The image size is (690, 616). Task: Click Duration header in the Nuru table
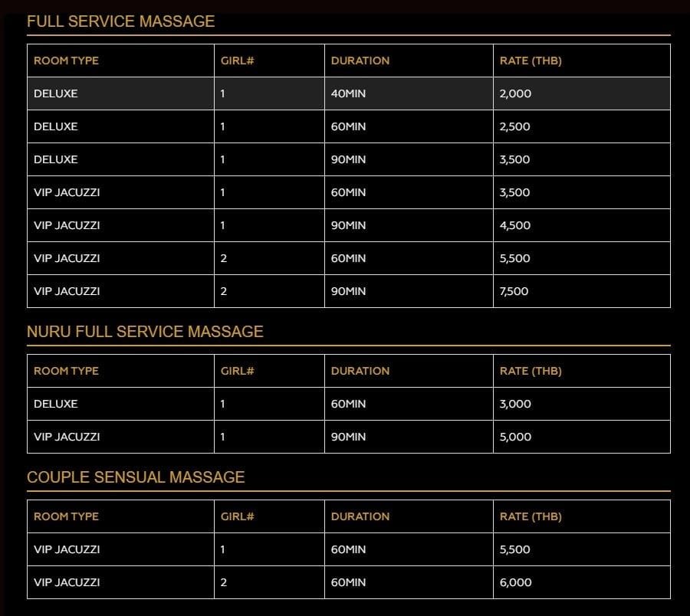[x=360, y=371]
